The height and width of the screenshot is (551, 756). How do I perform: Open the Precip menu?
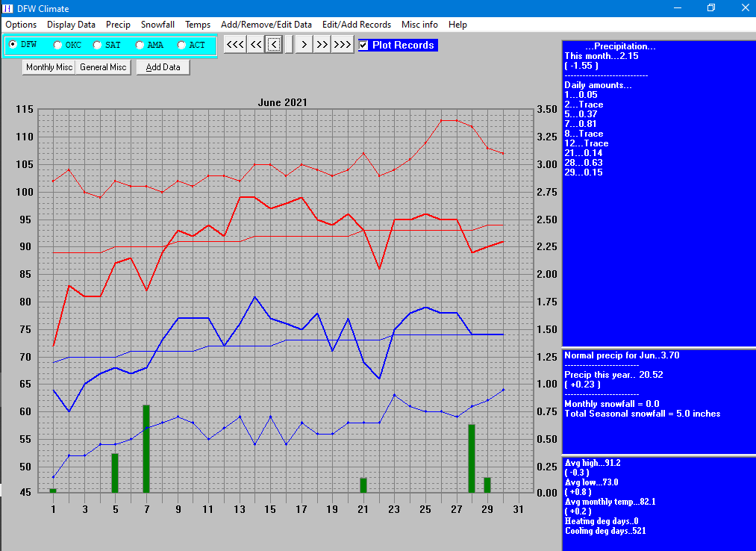pos(118,25)
